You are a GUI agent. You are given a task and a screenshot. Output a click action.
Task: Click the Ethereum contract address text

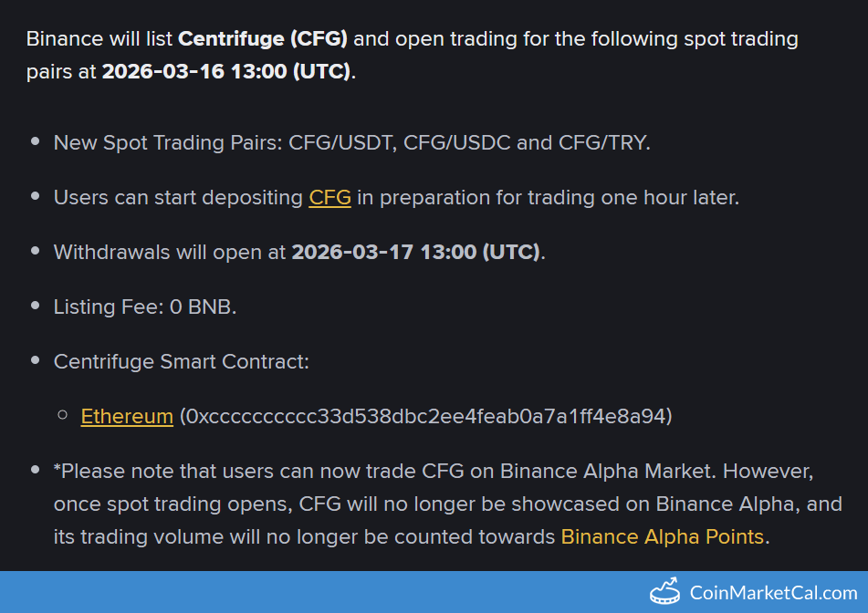point(426,416)
